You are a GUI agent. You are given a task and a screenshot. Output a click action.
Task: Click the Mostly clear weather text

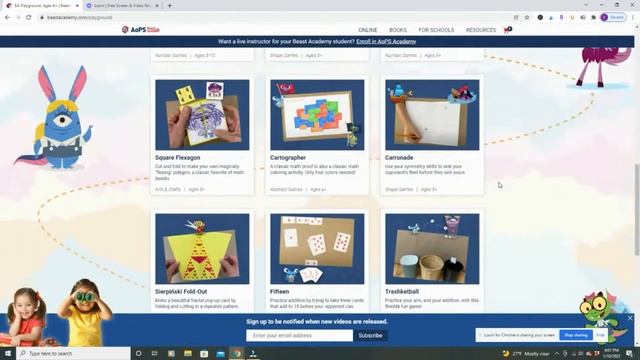click(x=537, y=354)
